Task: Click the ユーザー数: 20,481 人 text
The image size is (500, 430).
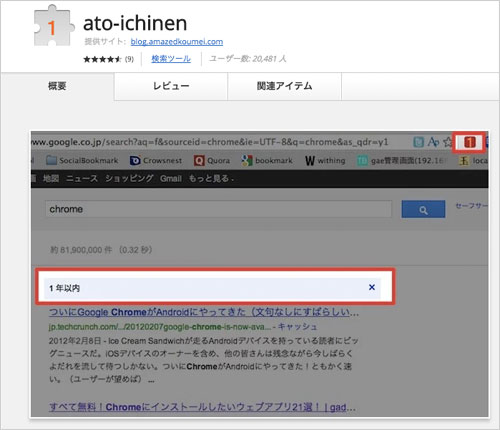Action: (247, 59)
